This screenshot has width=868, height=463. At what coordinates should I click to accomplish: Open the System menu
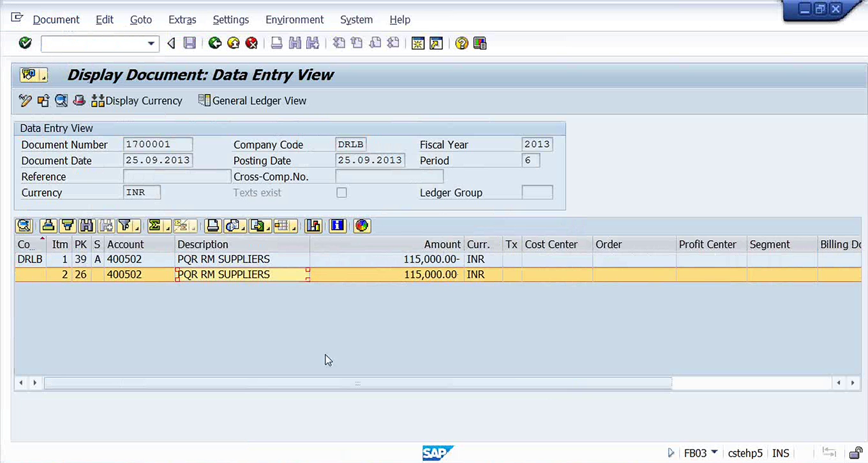tap(356, 20)
